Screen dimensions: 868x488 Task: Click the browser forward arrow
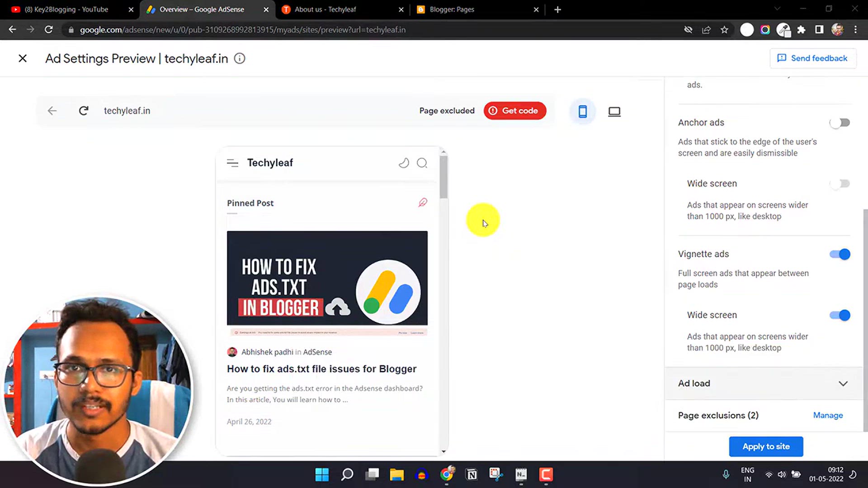click(30, 29)
